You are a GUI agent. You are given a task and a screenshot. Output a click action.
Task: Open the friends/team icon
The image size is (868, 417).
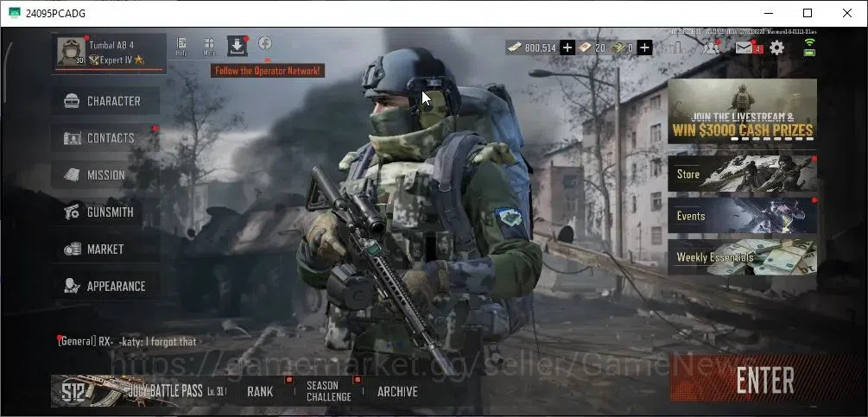pyautogui.click(x=711, y=47)
